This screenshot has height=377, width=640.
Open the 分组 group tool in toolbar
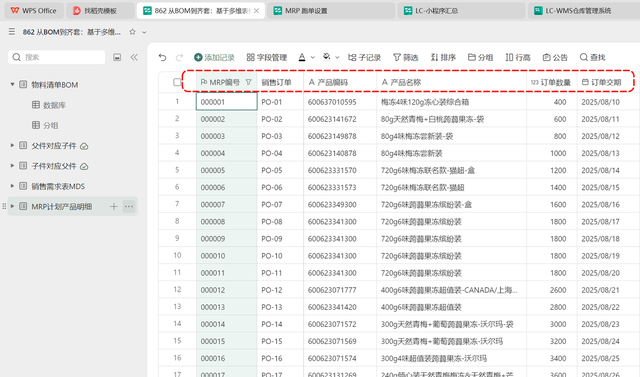480,58
